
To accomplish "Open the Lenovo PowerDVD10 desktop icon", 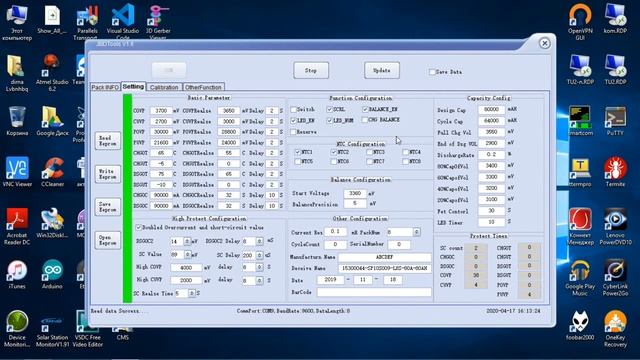I will 615,227.
